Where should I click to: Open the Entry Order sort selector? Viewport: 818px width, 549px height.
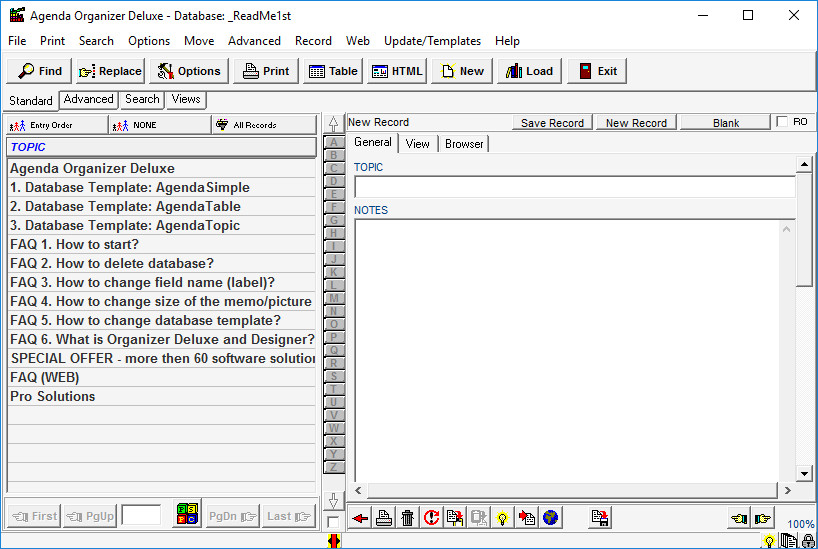point(57,125)
